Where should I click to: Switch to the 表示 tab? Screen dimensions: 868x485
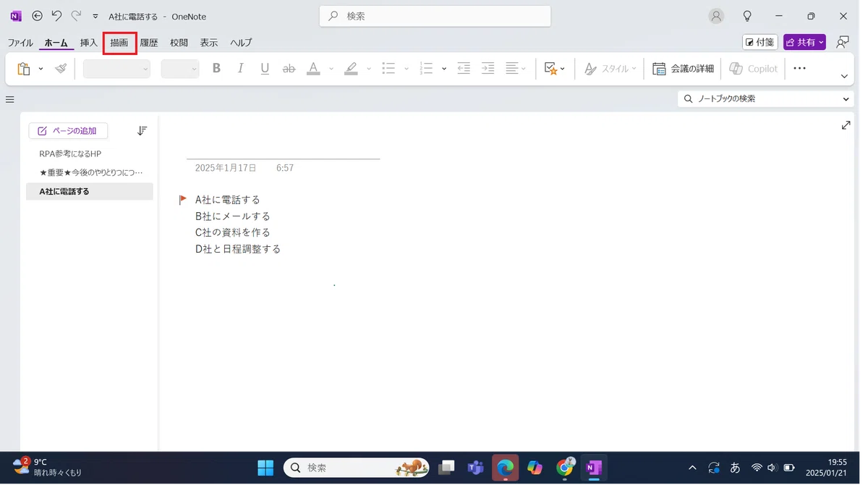(209, 43)
